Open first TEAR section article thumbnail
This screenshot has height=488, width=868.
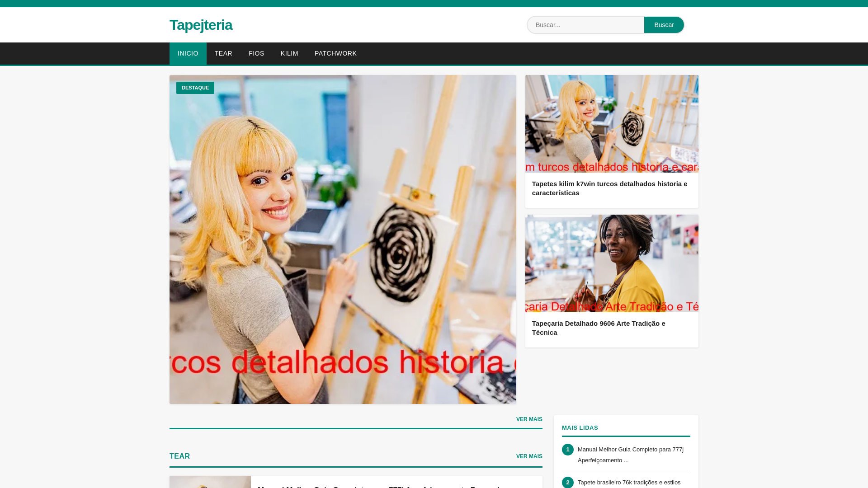(x=210, y=482)
